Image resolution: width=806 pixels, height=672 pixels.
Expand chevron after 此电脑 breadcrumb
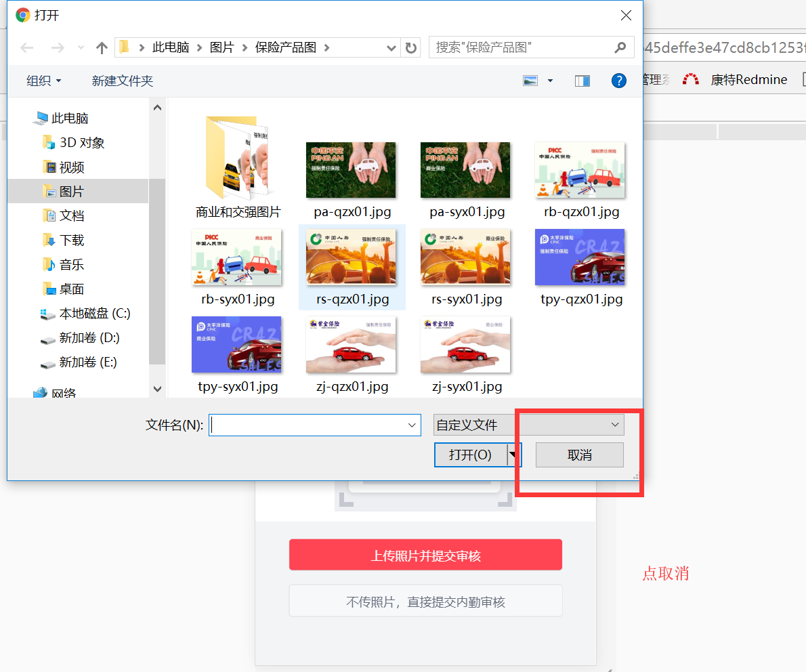[x=199, y=48]
